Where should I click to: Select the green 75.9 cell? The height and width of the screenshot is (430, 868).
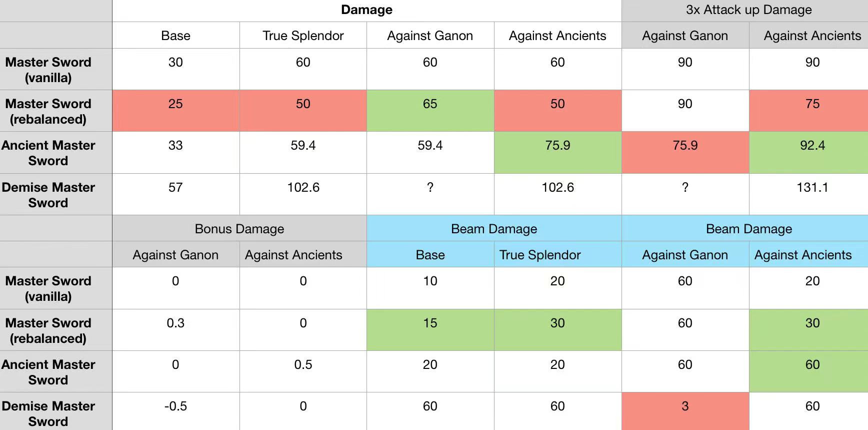[557, 146]
